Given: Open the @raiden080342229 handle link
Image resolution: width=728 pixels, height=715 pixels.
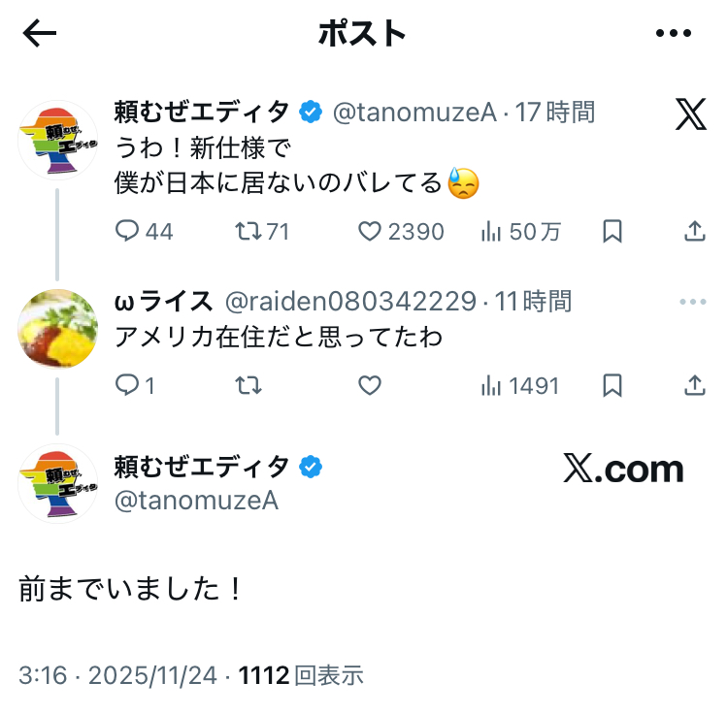Looking at the screenshot, I should click(x=350, y=302).
